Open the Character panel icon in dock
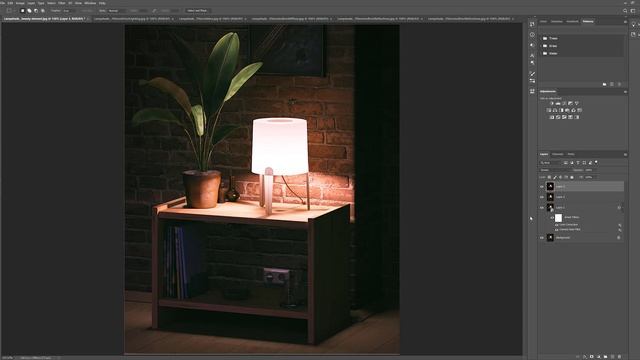The image size is (640, 360). coord(532,55)
